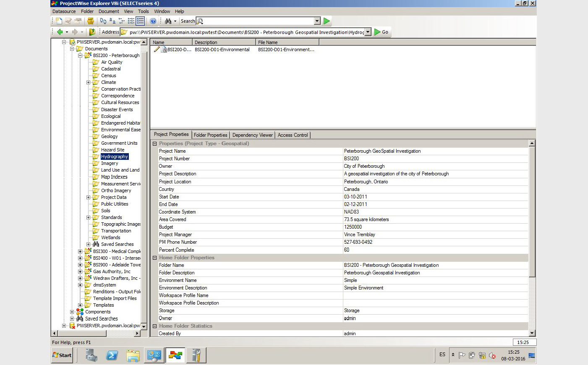Open Windows Explorer from taskbar
The width and height of the screenshot is (588, 365).
coord(133,355)
